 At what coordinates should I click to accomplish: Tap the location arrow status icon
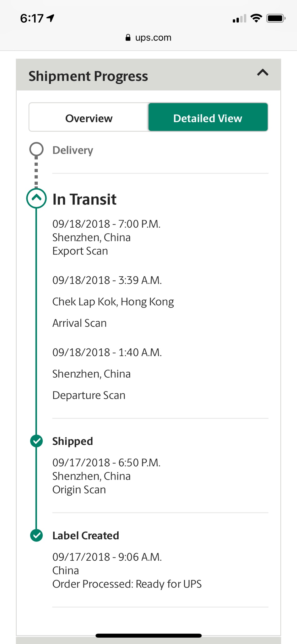(51, 18)
